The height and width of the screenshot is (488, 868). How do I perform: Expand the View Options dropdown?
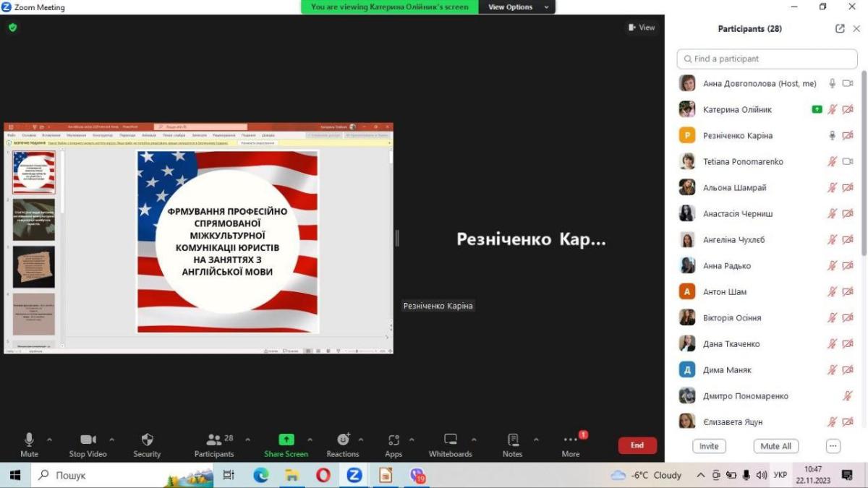[516, 7]
